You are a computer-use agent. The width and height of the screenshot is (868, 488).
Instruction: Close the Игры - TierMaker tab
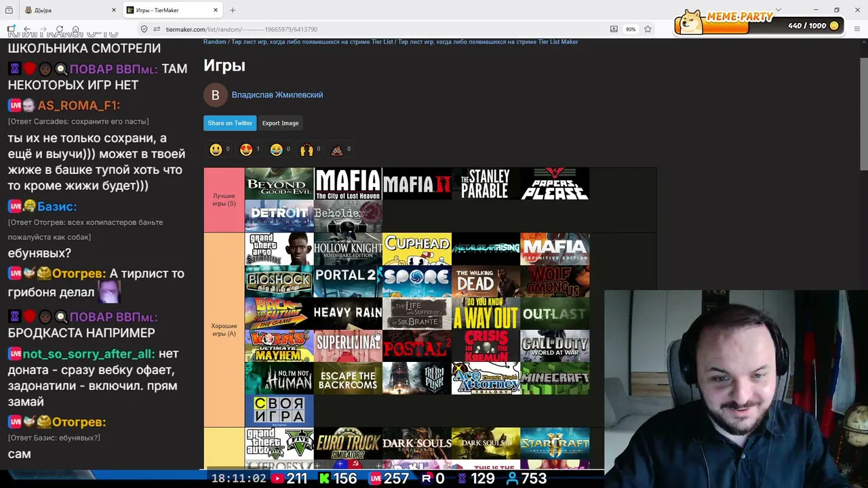(216, 10)
